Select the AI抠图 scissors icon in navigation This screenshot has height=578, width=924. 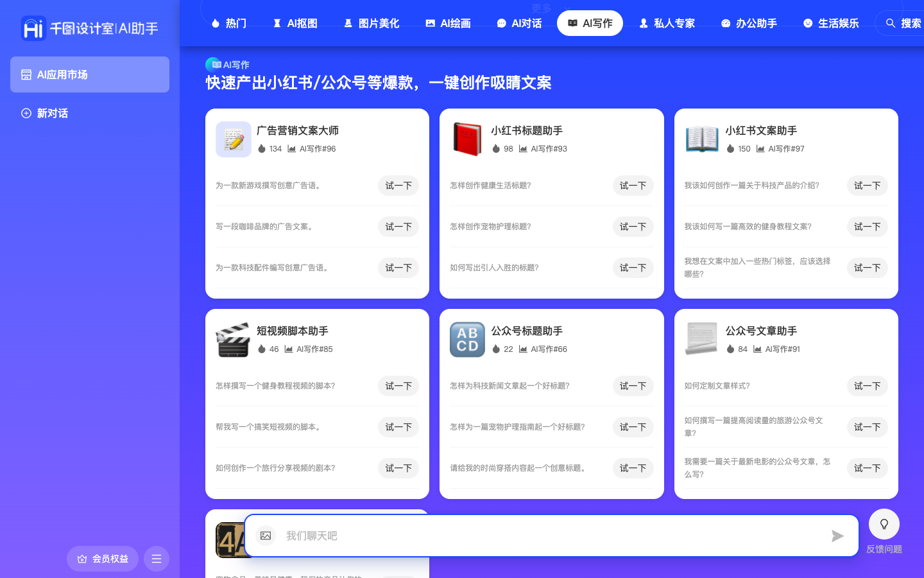278,23
